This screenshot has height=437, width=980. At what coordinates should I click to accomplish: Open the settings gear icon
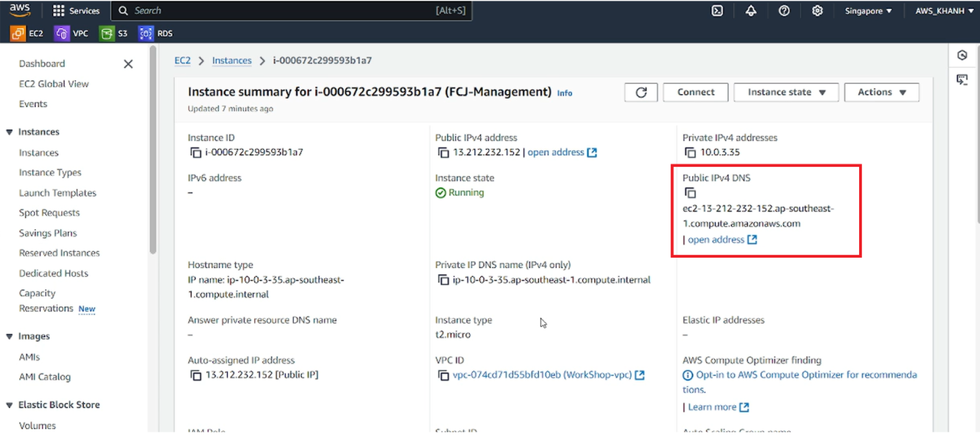pos(817,11)
